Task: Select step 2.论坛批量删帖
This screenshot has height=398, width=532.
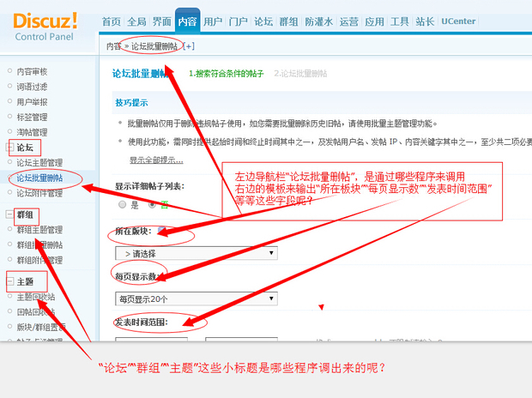Action: (x=300, y=73)
